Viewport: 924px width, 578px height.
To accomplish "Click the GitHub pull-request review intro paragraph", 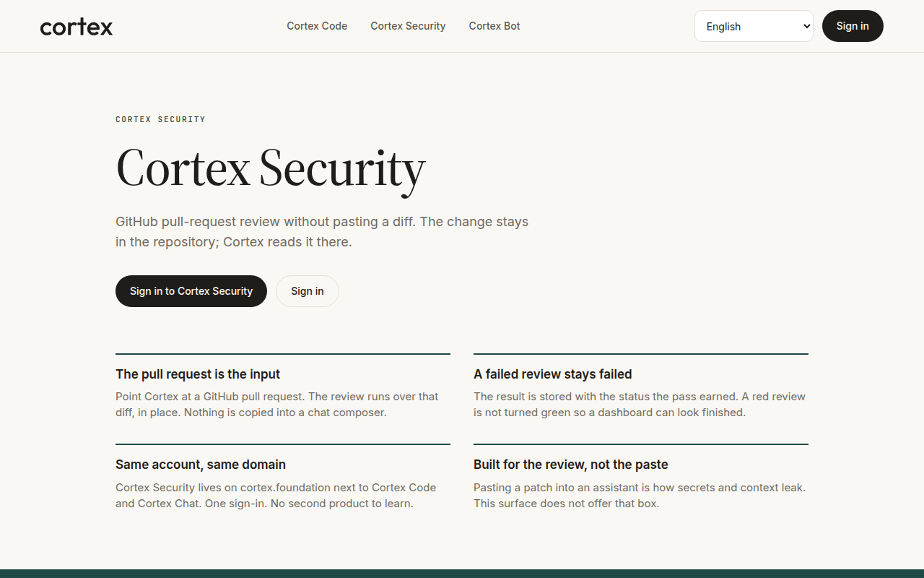I will (x=322, y=232).
